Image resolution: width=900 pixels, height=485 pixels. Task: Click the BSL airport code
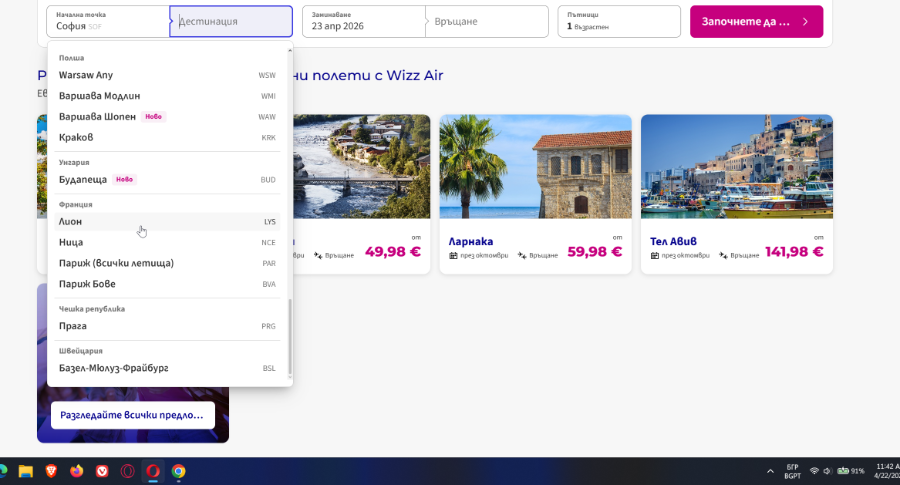coord(269,368)
